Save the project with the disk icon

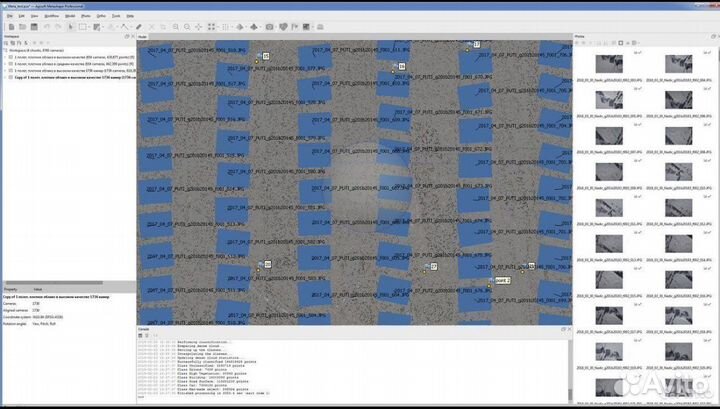34,27
